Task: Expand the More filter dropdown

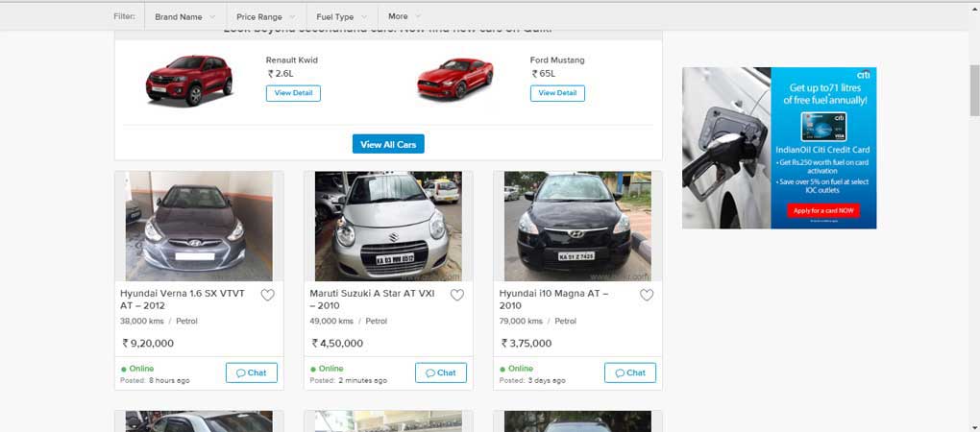Action: [404, 16]
